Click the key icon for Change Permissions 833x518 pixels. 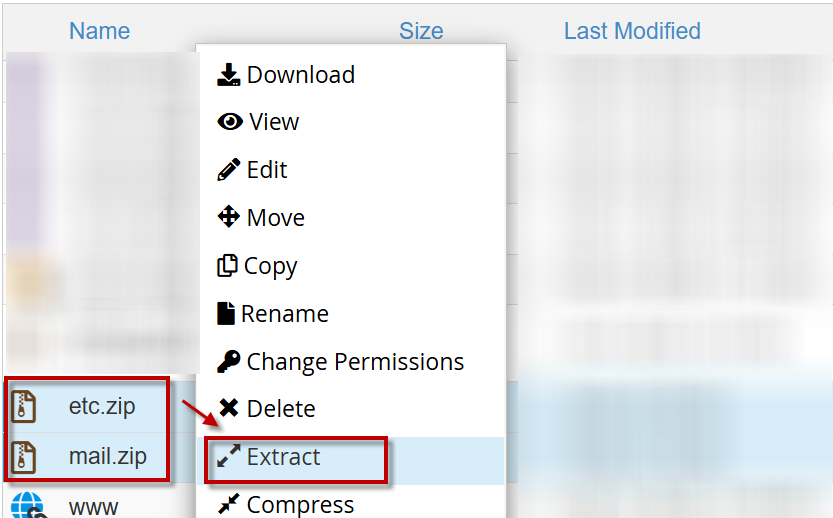point(229,361)
